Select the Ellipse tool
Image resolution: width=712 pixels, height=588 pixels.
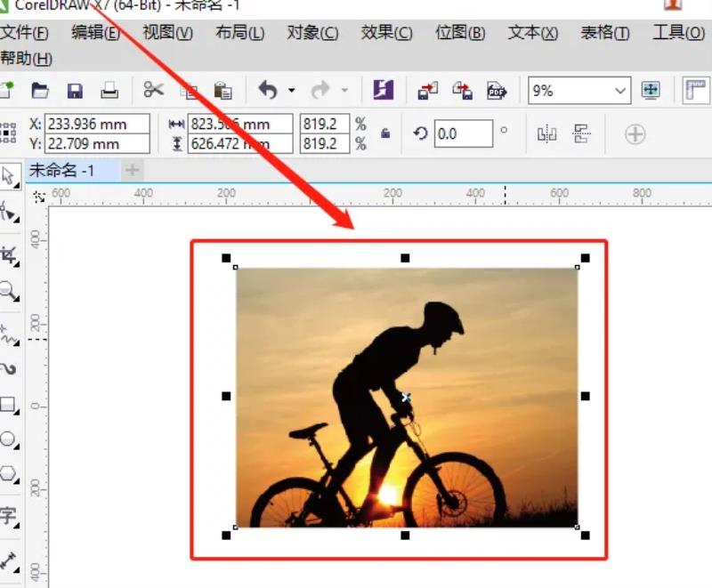[x=10, y=439]
